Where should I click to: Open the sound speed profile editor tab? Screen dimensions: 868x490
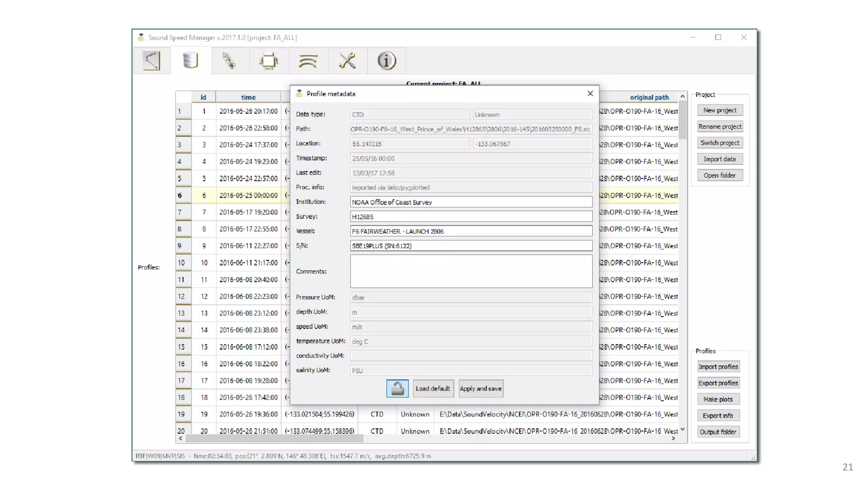click(x=151, y=61)
